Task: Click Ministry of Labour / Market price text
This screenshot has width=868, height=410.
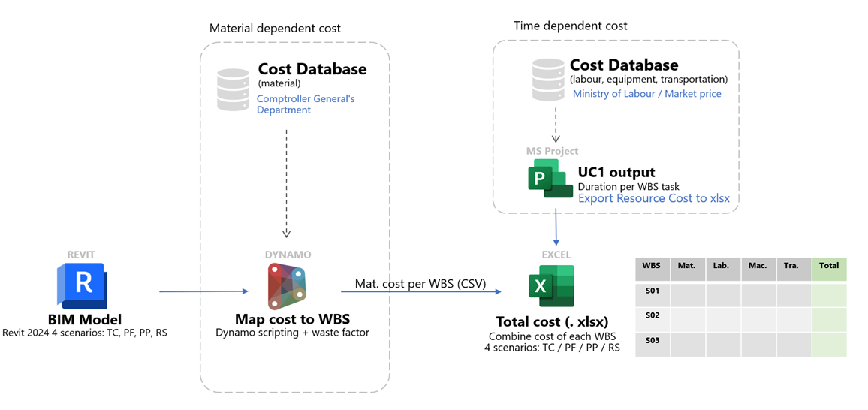Action: point(647,94)
